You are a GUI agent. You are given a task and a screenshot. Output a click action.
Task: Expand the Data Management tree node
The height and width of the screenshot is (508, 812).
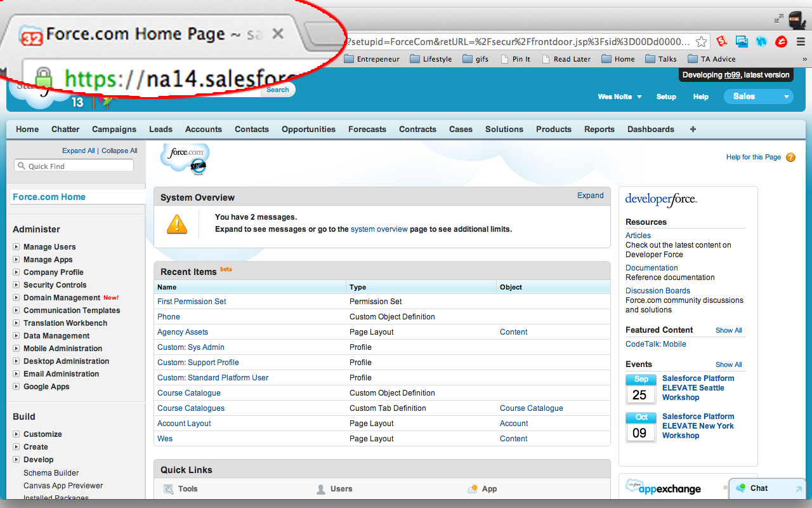pyautogui.click(x=16, y=336)
